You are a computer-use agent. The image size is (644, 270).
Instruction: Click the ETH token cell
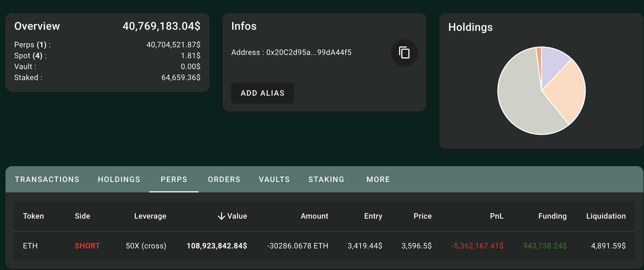[x=30, y=246]
